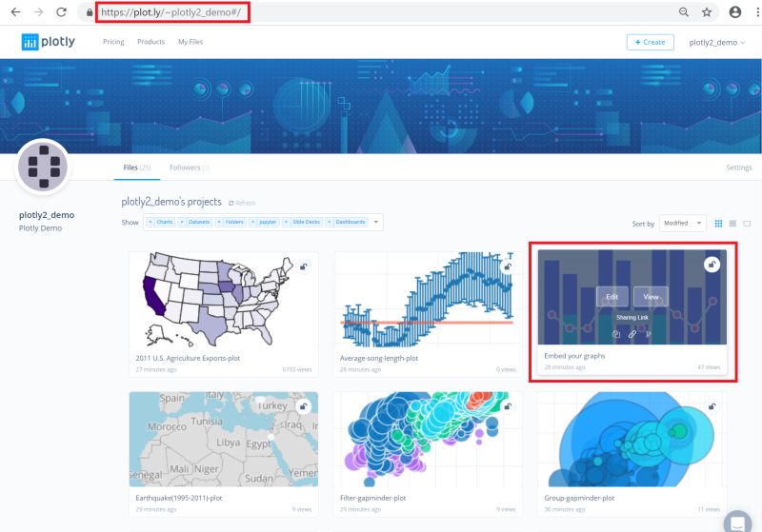Click the Group-gapminder bubble chart thumbnail
This screenshot has width=762, height=532.
point(632,440)
